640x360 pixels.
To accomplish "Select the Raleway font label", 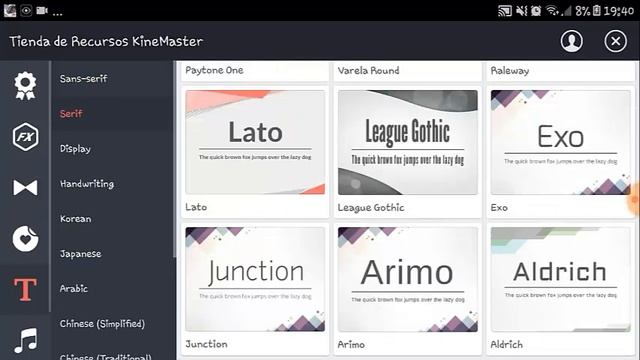I will (x=510, y=71).
